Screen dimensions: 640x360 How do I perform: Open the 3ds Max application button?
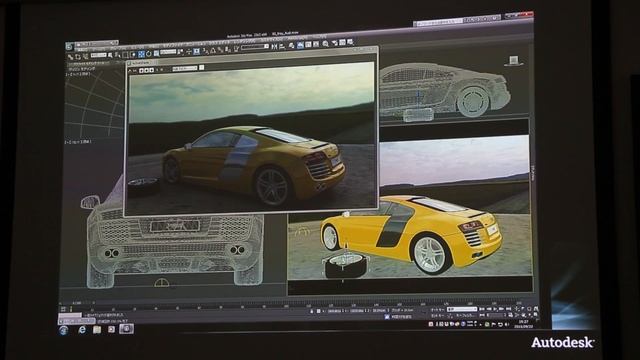point(69,47)
